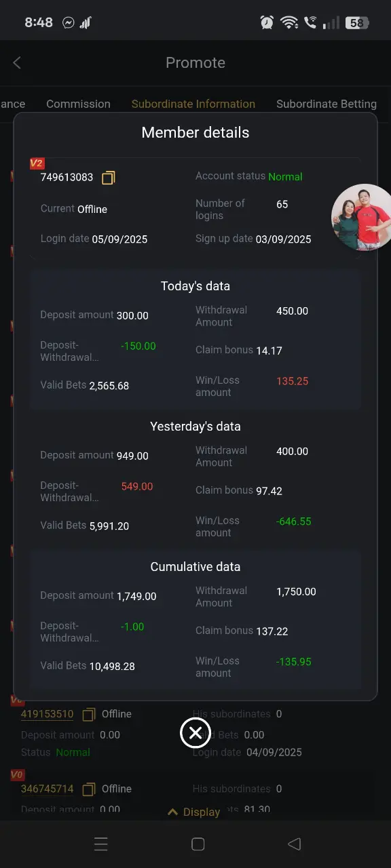Tap the floating profile photo avatar
Screen dimensions: 391x868
click(361, 217)
